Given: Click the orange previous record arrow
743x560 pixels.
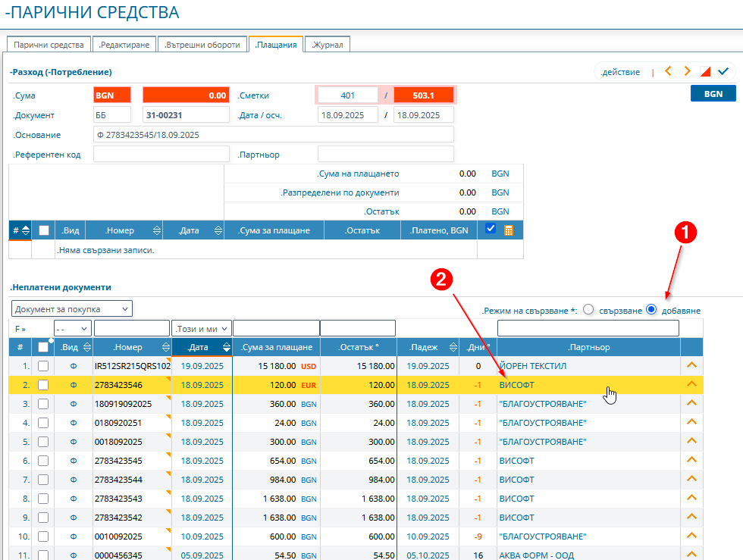Looking at the screenshot, I should [x=668, y=71].
